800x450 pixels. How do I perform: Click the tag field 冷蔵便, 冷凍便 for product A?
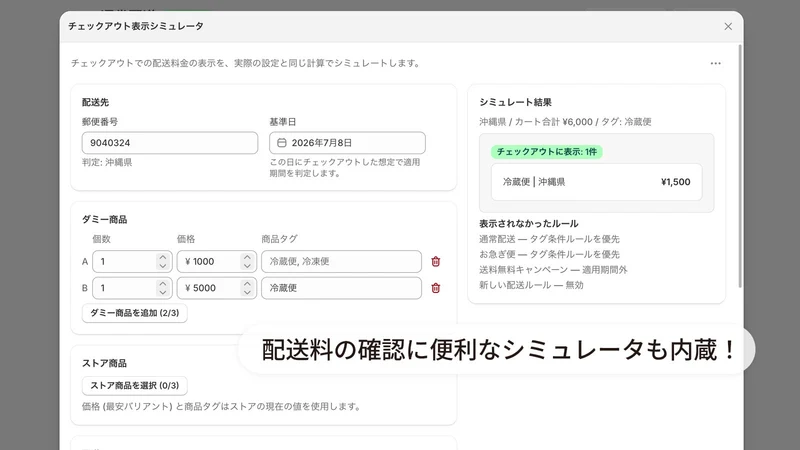pyautogui.click(x=341, y=262)
